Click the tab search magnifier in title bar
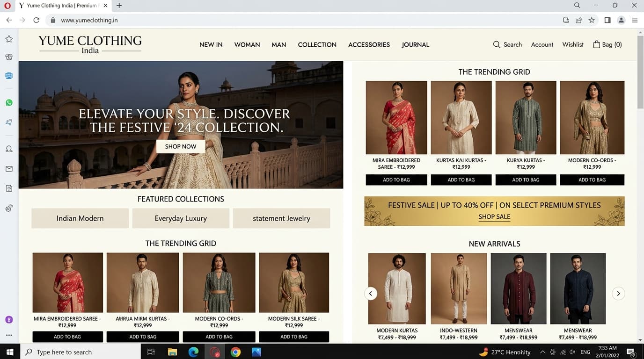The height and width of the screenshot is (359, 644). coord(577,6)
